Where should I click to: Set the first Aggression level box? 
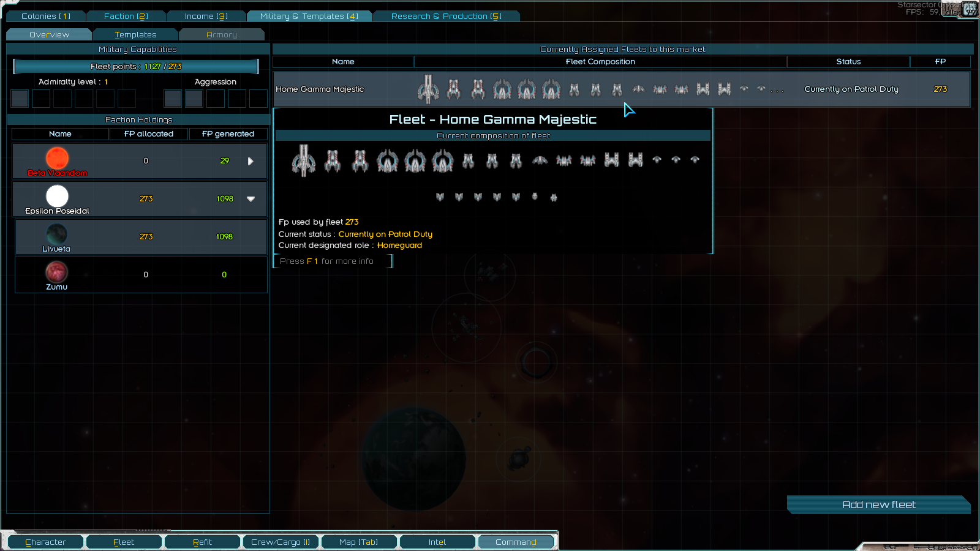173,99
